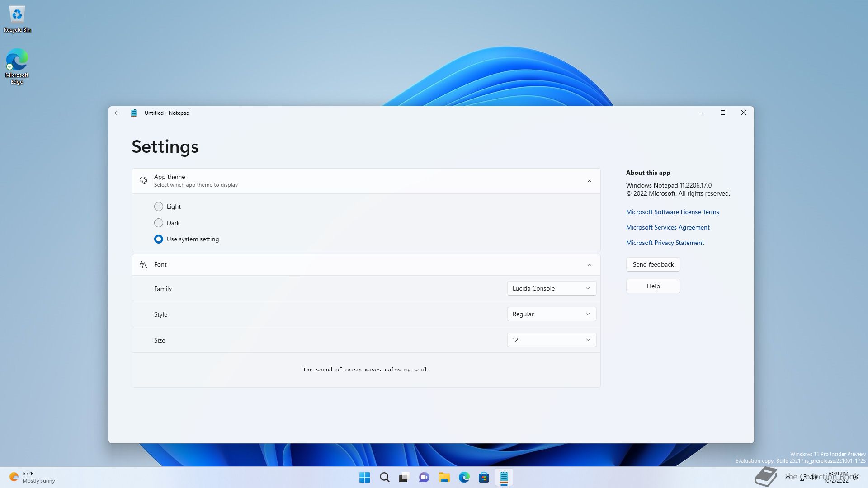This screenshot has height=488, width=868.
Task: Click the Size label in Font section
Action: 160,340
